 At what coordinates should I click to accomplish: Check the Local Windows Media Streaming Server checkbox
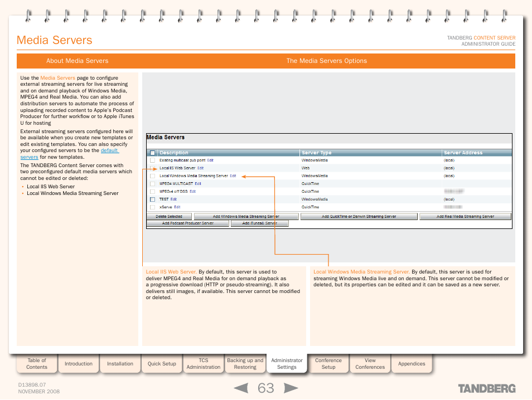tap(153, 176)
